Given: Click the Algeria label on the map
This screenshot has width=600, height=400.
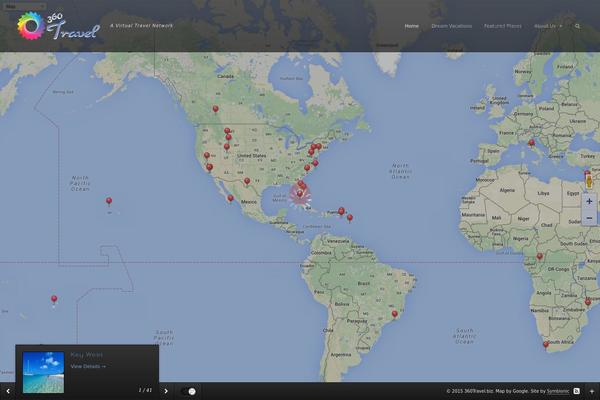Looking at the screenshot, I should coord(507,190).
